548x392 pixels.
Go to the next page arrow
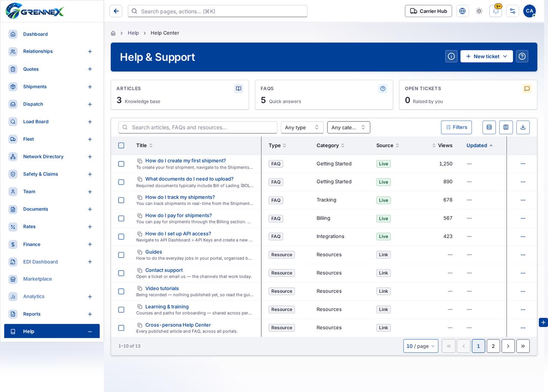click(x=508, y=346)
